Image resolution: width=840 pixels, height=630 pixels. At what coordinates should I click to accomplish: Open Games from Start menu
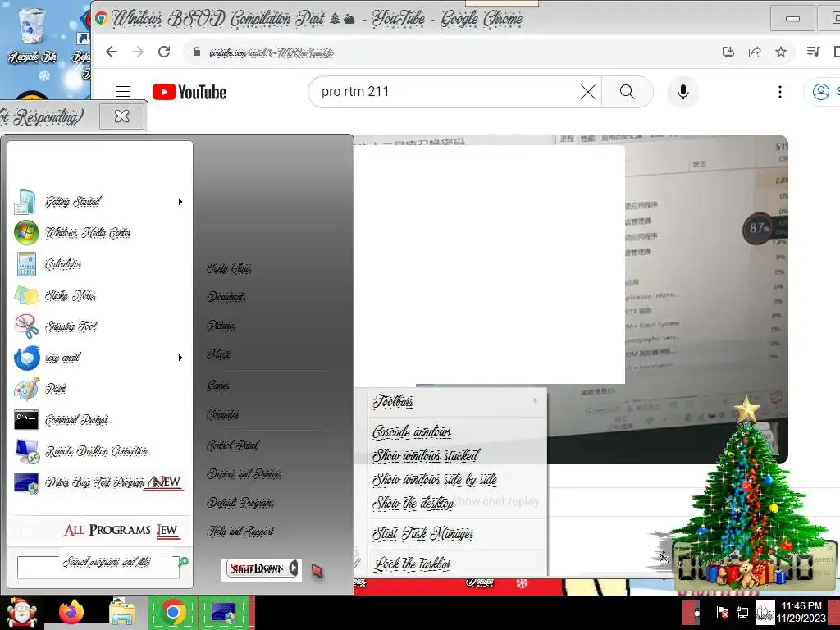[218, 386]
